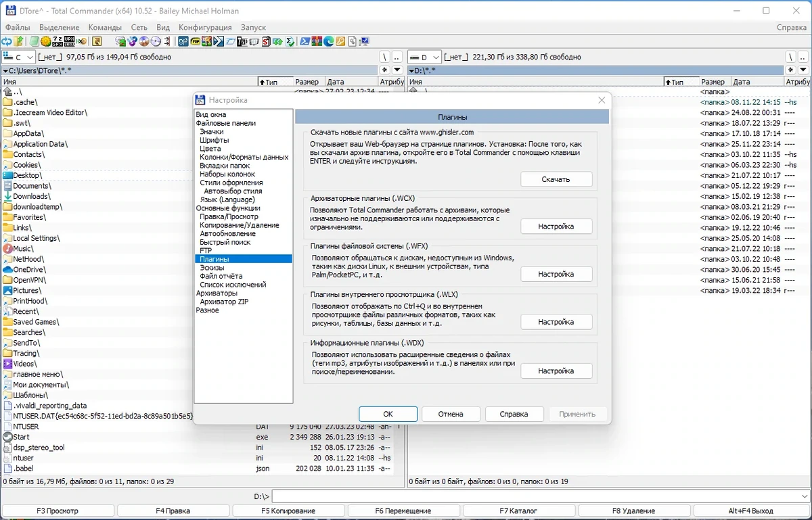The image size is (812, 520).
Task: Click the mp3 tool icon in toolbar
Action: point(183,41)
